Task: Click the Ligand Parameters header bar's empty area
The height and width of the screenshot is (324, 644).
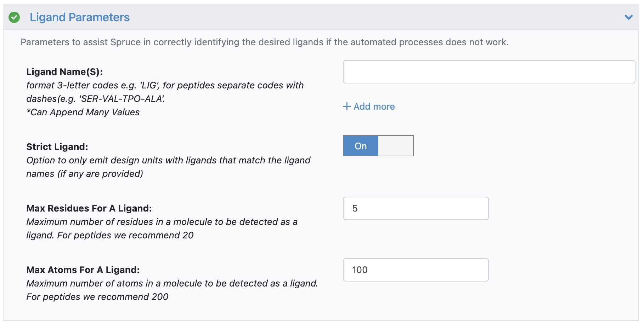Action: coord(375,17)
